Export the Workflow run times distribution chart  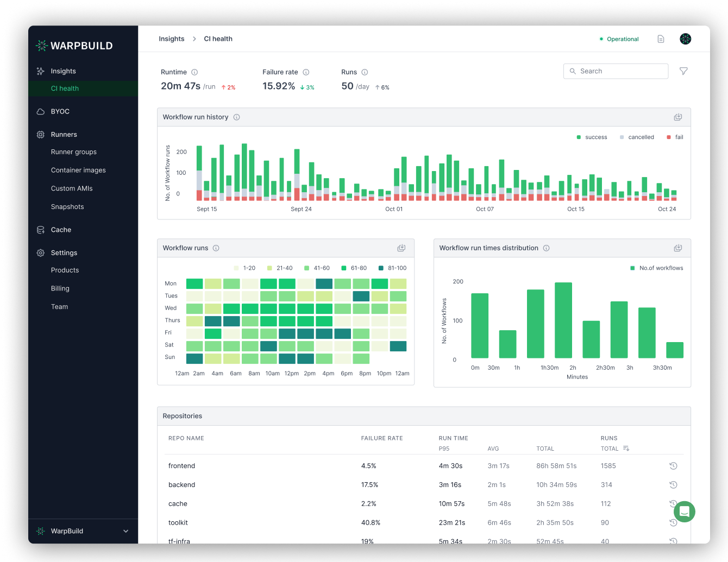[677, 248]
